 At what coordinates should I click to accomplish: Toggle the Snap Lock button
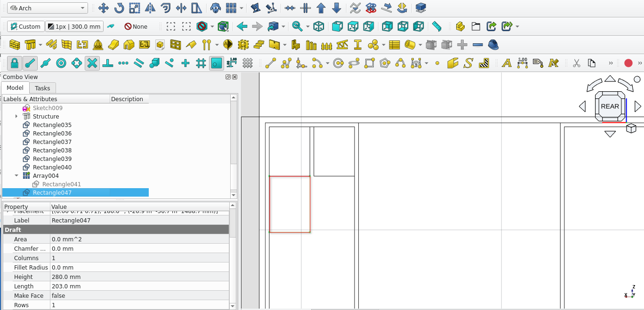tap(15, 63)
